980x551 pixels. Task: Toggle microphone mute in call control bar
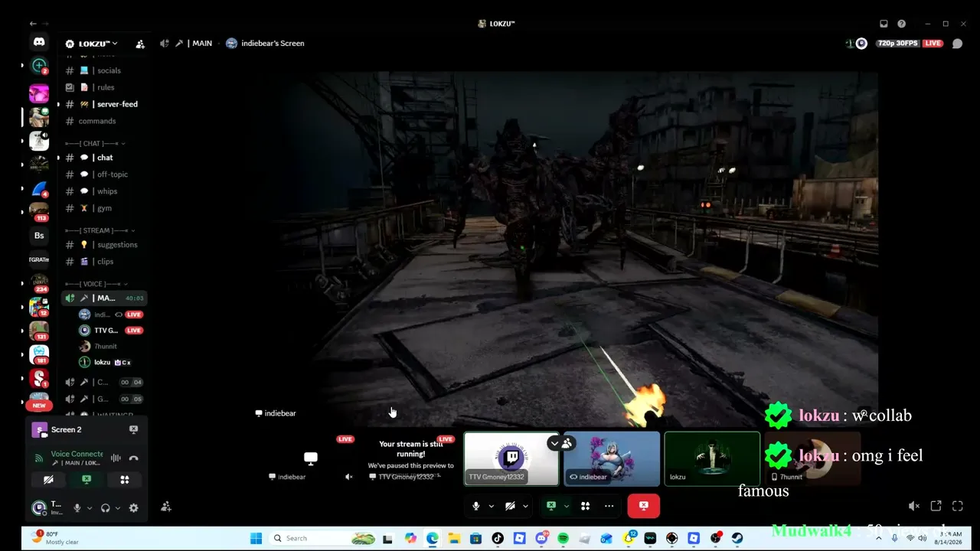tap(476, 506)
